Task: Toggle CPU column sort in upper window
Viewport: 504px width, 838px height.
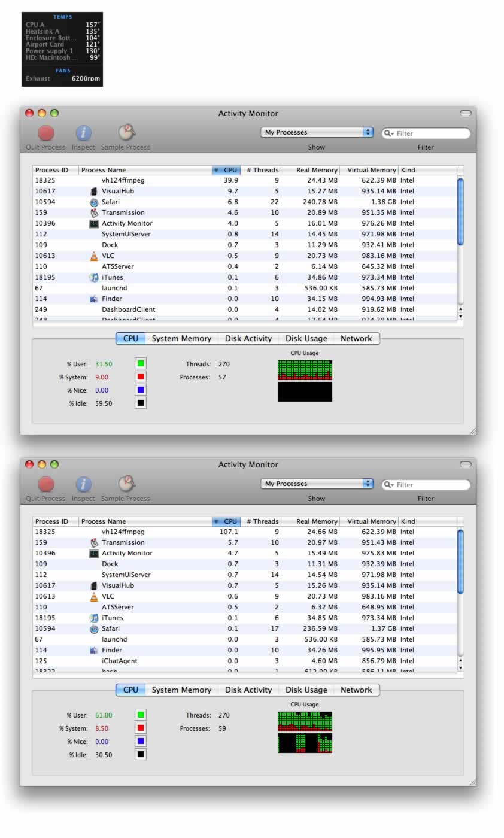Action: point(226,170)
